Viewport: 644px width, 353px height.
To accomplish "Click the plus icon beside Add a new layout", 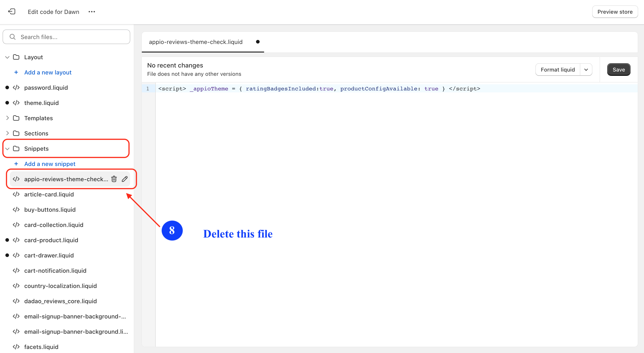I will pyautogui.click(x=16, y=72).
